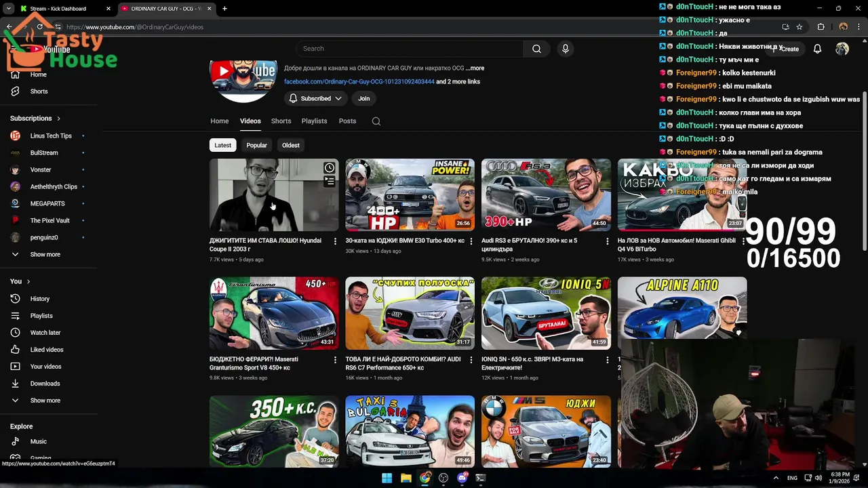
Task: Activate voice search microphone icon
Action: (565, 49)
